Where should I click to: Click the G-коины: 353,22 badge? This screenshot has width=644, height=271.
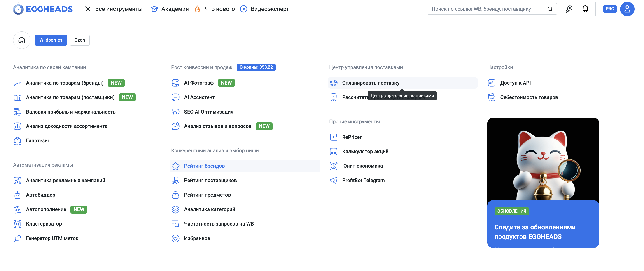tap(256, 67)
